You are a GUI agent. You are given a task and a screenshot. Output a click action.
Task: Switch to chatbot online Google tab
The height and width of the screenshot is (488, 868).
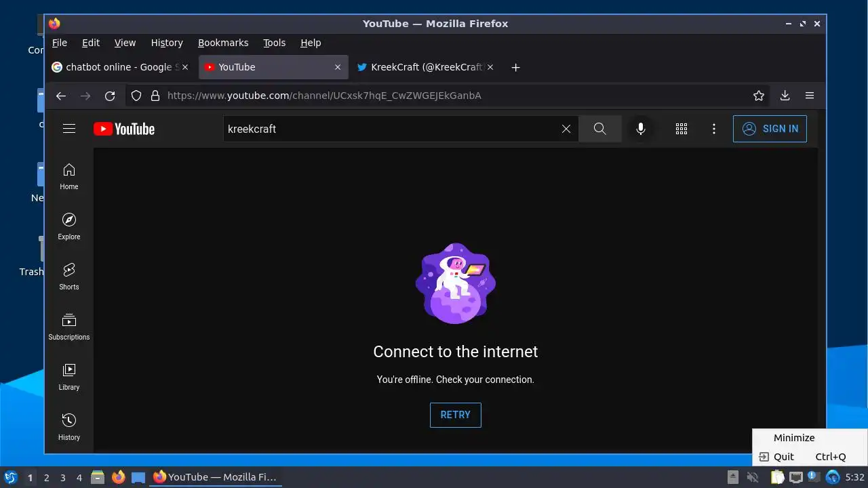click(122, 67)
